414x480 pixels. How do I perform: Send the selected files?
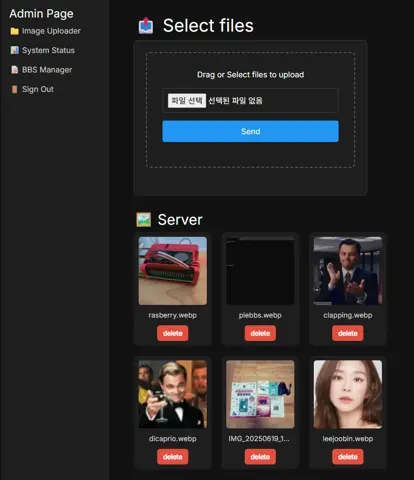[x=250, y=131]
